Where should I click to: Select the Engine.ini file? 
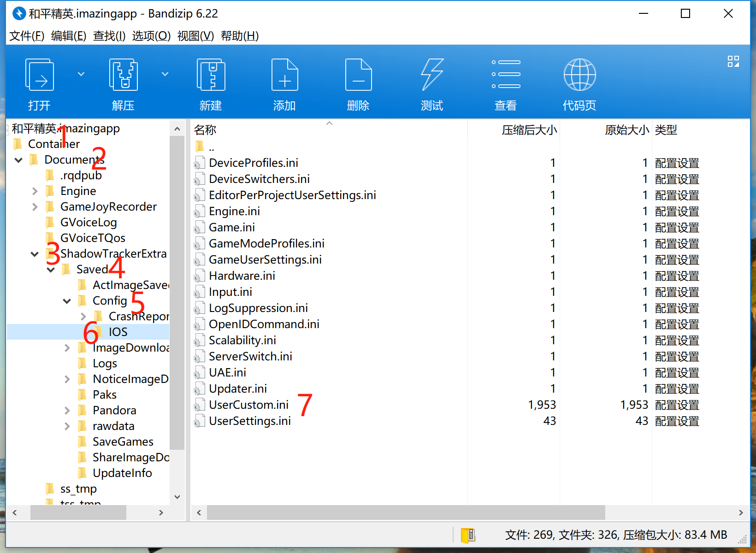(234, 212)
